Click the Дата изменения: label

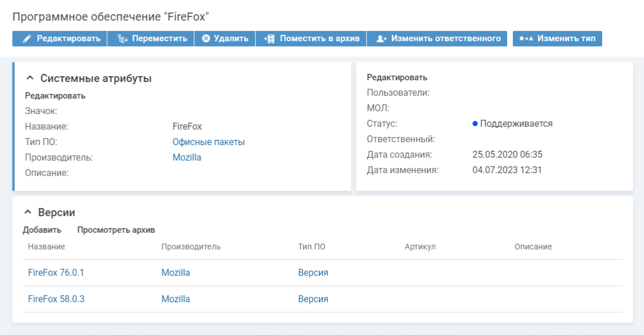coord(402,170)
